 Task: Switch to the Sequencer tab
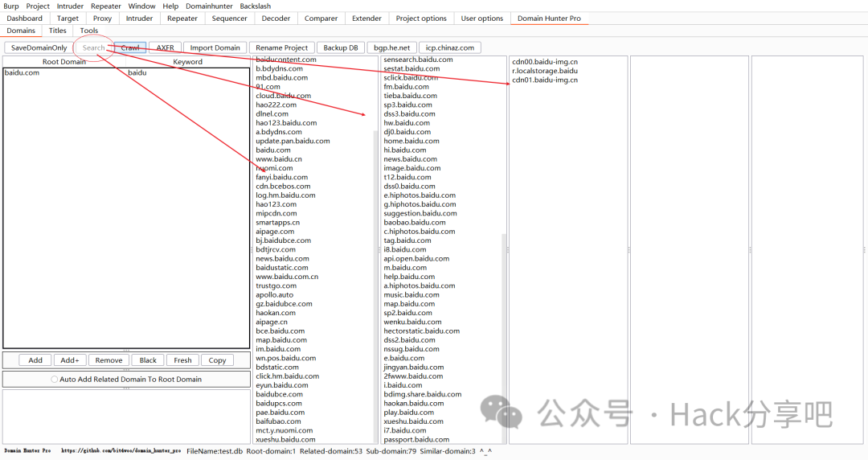[x=229, y=18]
